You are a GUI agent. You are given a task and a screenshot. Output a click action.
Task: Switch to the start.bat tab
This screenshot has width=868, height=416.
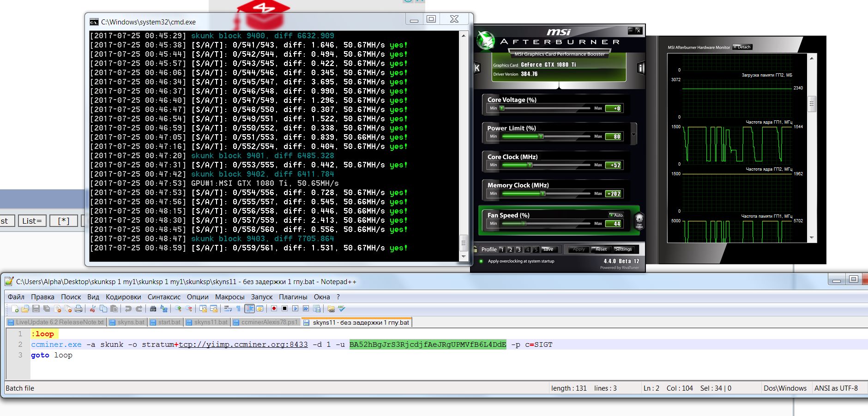pos(166,322)
